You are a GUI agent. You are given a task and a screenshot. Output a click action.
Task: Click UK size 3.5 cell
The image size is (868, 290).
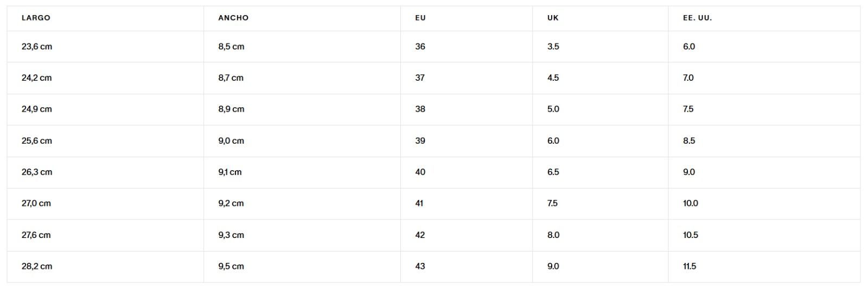click(x=553, y=47)
